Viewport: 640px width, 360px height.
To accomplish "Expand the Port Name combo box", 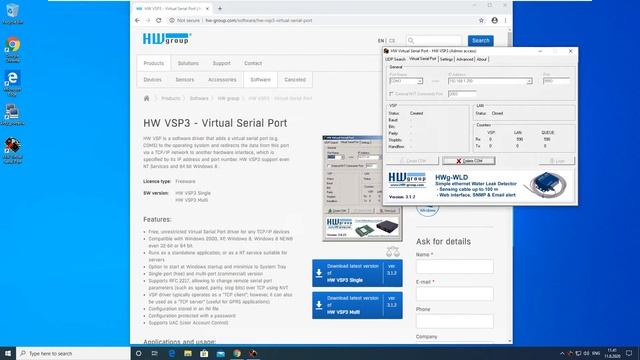I will pos(419,81).
